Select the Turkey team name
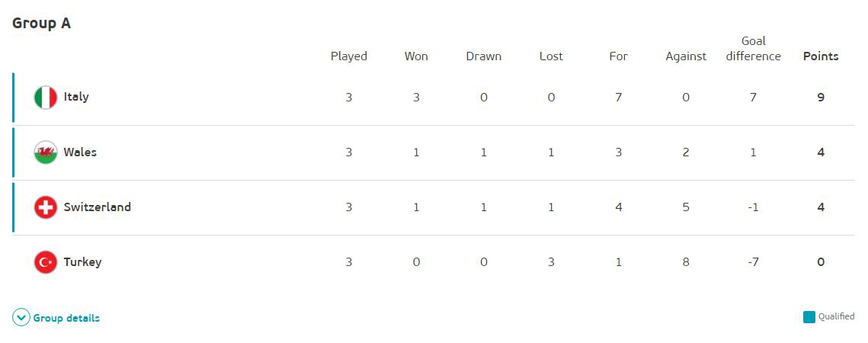 82,261
